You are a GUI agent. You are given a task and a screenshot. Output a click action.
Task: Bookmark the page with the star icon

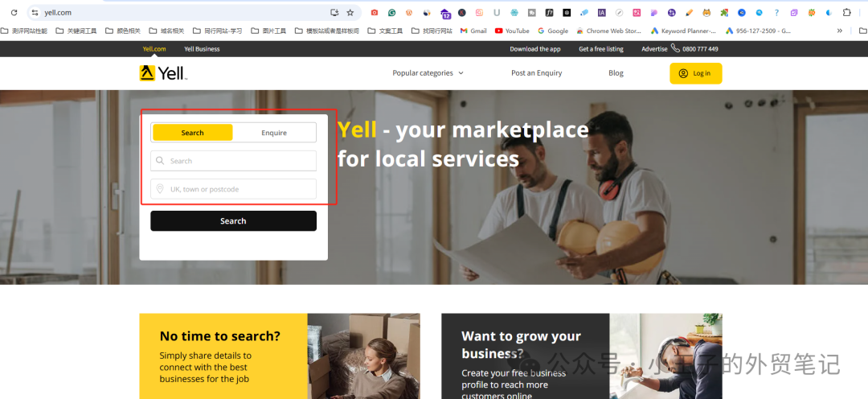[350, 12]
